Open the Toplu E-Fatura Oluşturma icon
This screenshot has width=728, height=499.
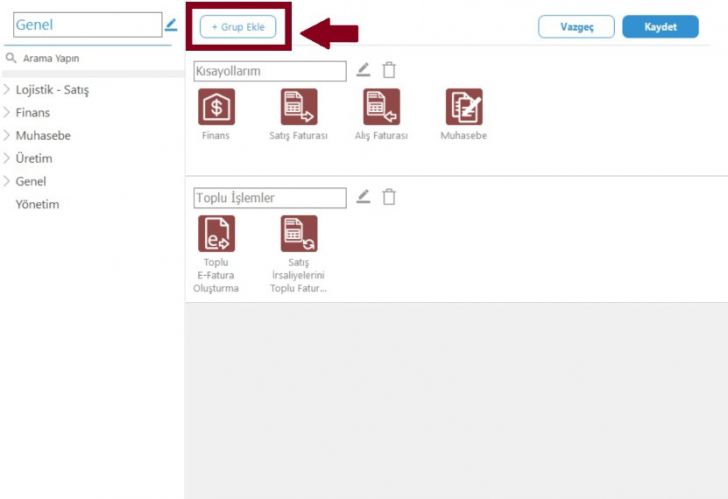tap(216, 233)
